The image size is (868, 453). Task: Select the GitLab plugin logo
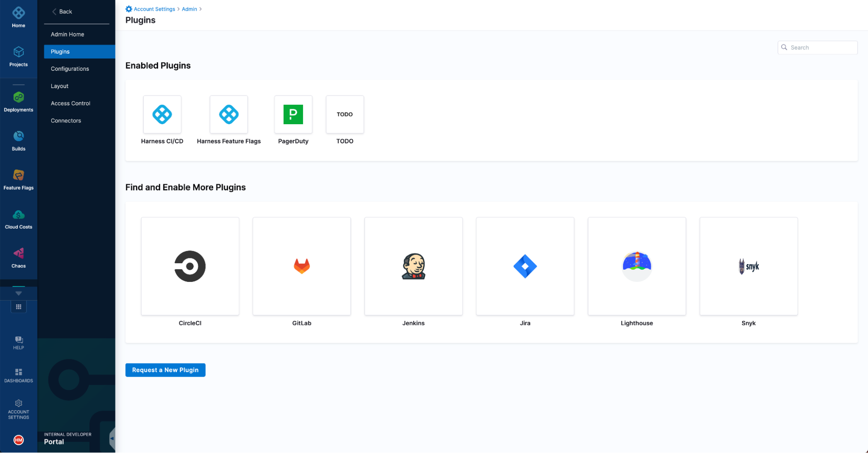301,266
